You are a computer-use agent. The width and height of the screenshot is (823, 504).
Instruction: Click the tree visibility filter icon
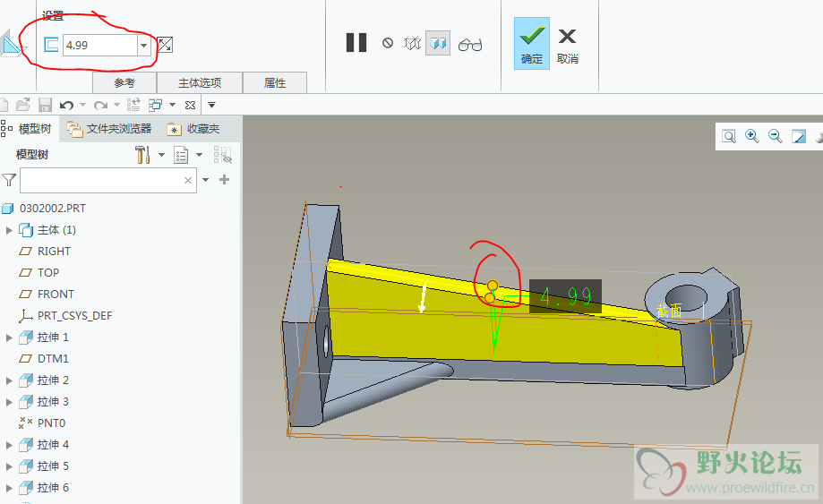223,155
